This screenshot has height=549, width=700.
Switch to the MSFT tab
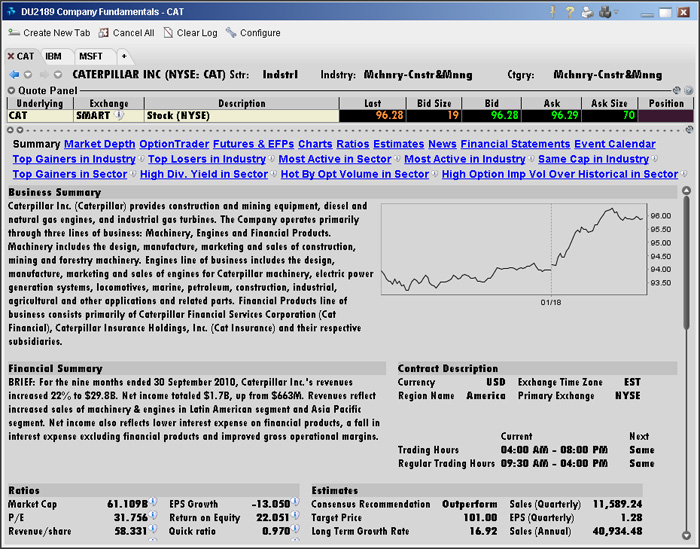point(91,56)
